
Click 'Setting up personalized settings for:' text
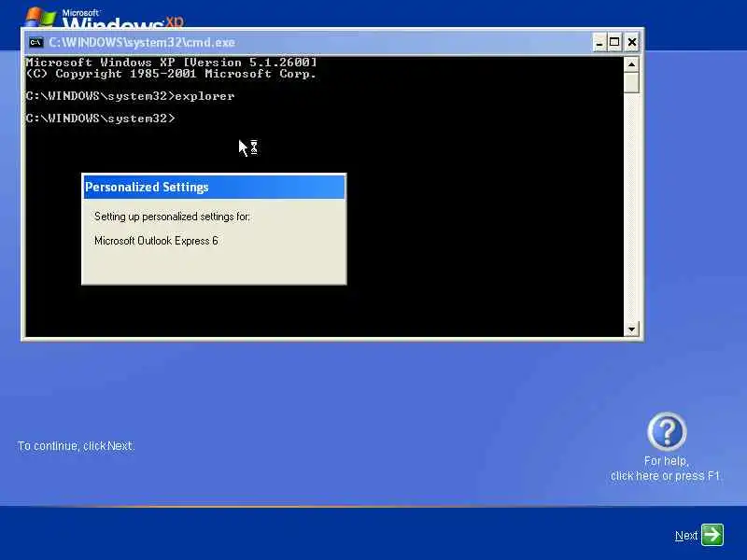coord(172,217)
